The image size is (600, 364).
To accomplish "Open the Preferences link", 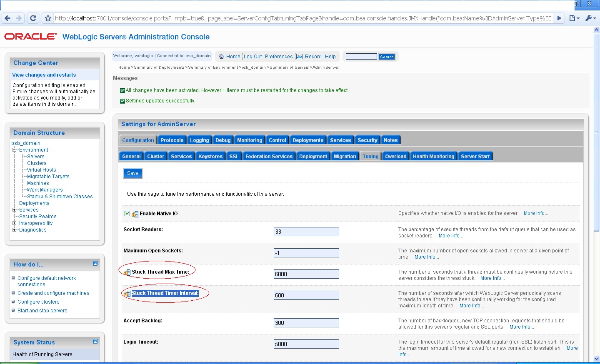I will click(279, 57).
